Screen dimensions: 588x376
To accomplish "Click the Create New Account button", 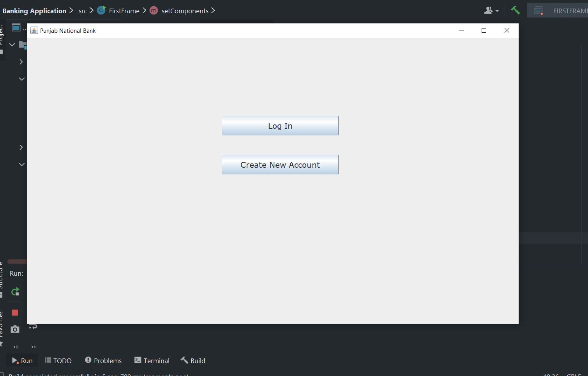I will point(280,165).
